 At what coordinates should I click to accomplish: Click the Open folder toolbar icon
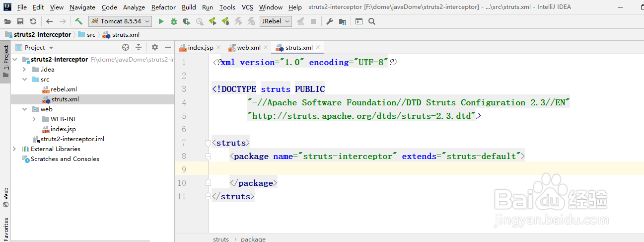(7, 21)
